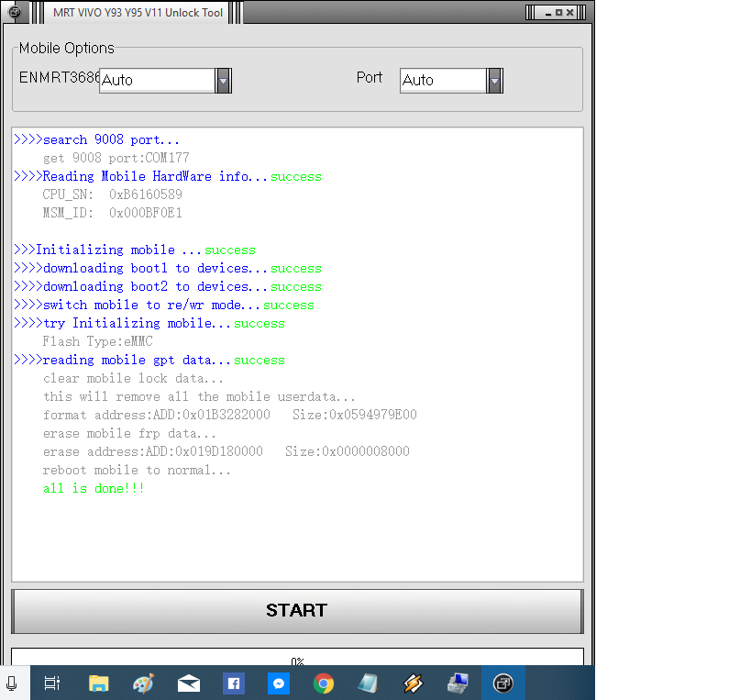Click 'search 9008 port...' log line
This screenshot has width=751, height=700.
click(x=97, y=139)
